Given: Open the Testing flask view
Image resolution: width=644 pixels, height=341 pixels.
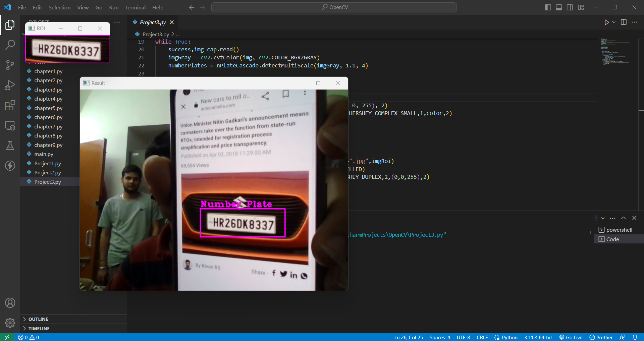Looking at the screenshot, I should (x=10, y=146).
